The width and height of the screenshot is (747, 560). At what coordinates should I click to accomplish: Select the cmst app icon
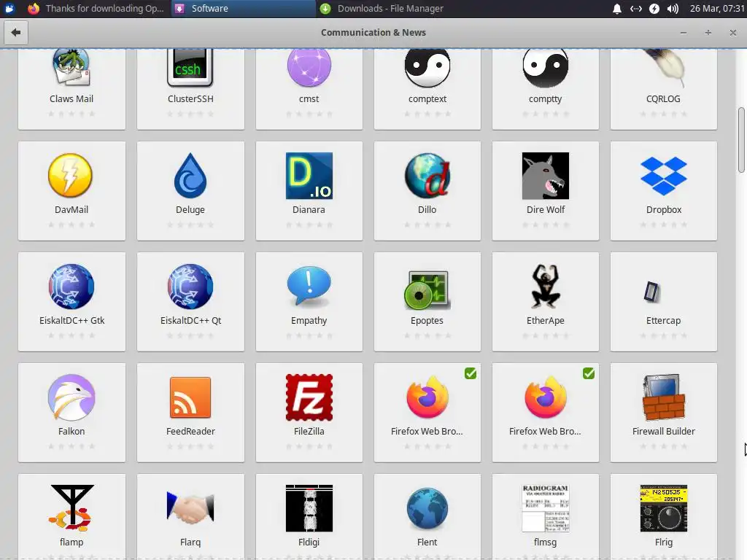pos(309,68)
